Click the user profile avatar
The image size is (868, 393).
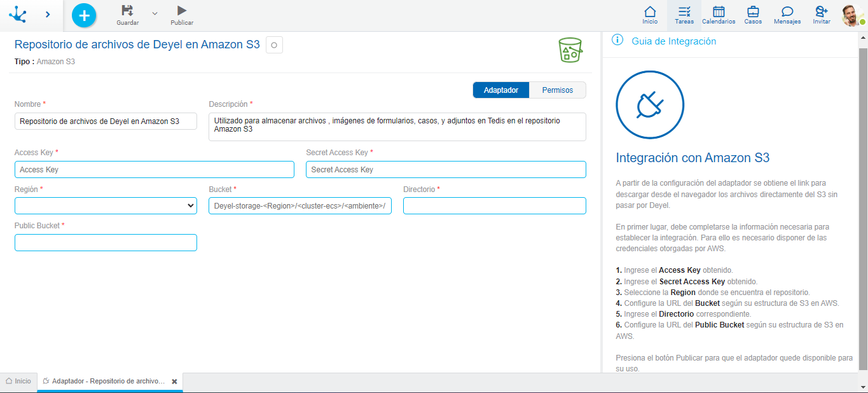click(x=851, y=15)
